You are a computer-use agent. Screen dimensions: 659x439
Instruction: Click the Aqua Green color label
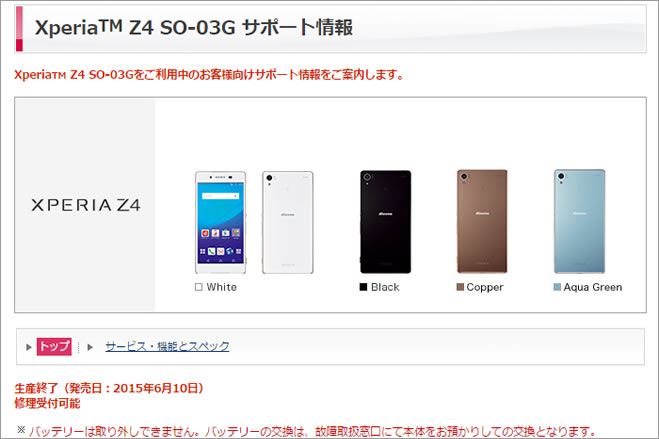pos(593,287)
